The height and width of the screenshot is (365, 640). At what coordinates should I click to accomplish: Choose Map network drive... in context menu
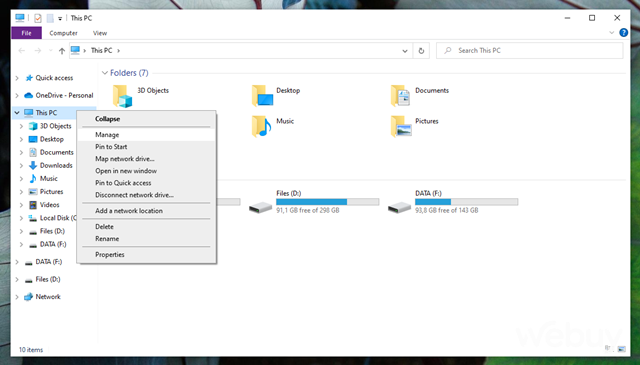click(147, 159)
